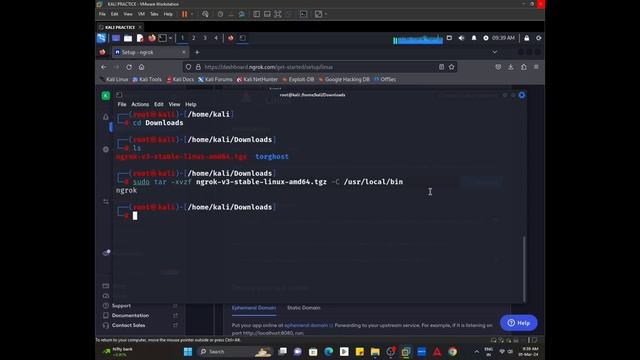Open Firefox extensions icon
640x360 pixels.
(x=524, y=67)
